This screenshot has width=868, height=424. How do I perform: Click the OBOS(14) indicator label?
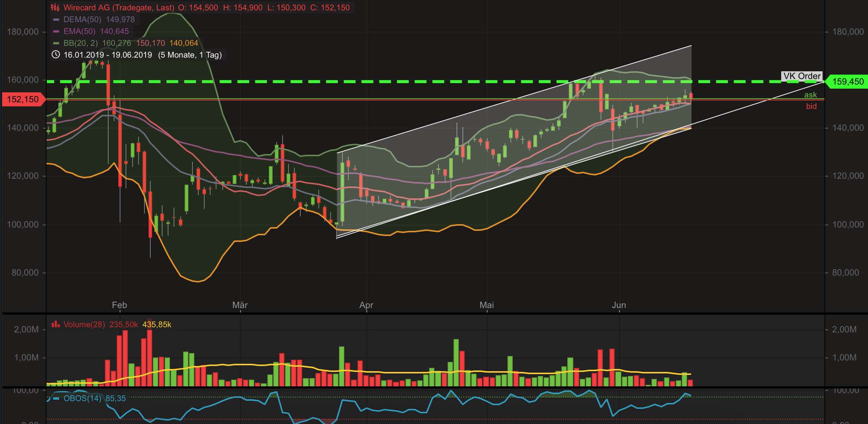(82, 398)
